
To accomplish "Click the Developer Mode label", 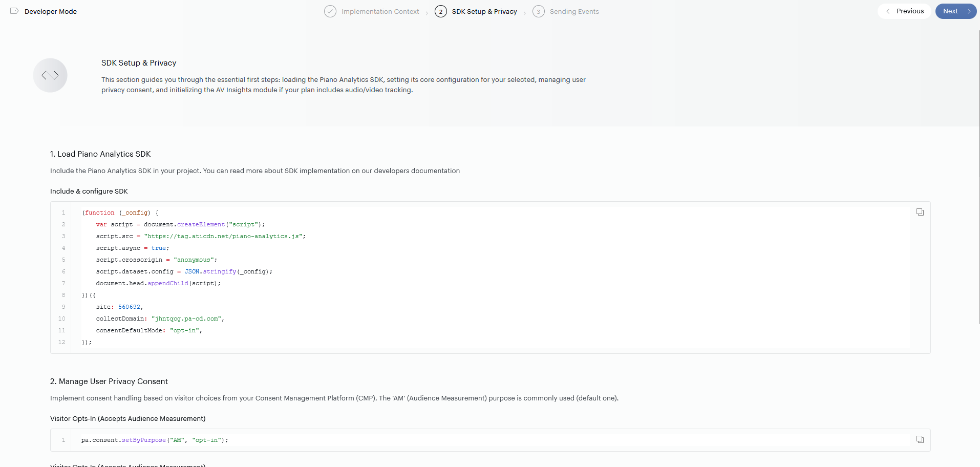I will pyautogui.click(x=51, y=11).
